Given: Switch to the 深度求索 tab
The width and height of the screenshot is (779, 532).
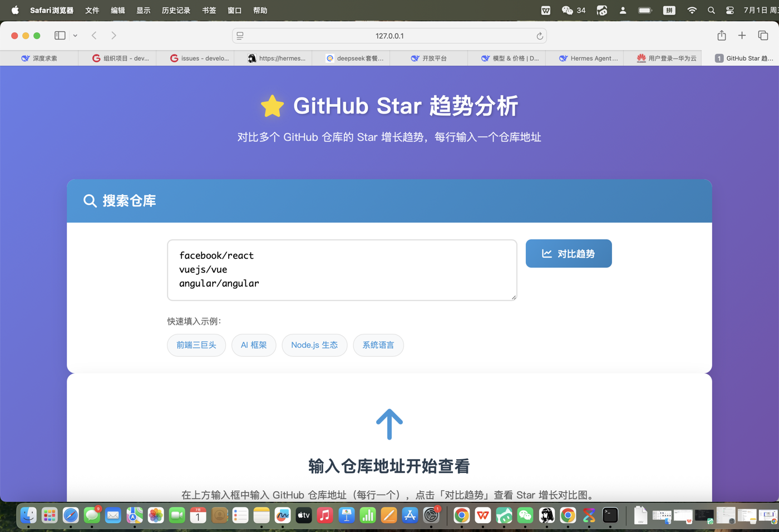Looking at the screenshot, I should coord(40,58).
